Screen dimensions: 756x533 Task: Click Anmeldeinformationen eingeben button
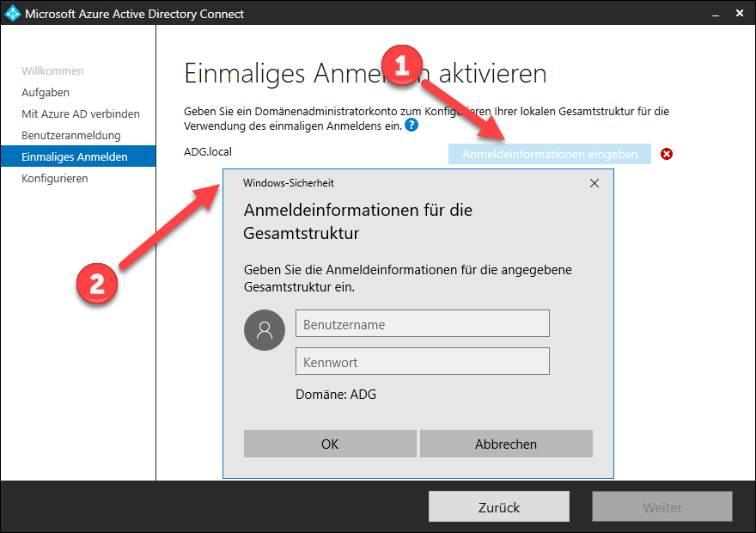click(x=550, y=154)
